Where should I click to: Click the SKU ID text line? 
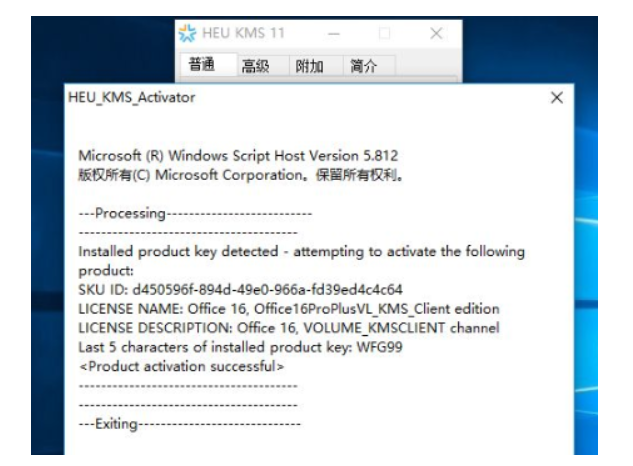click(x=241, y=290)
